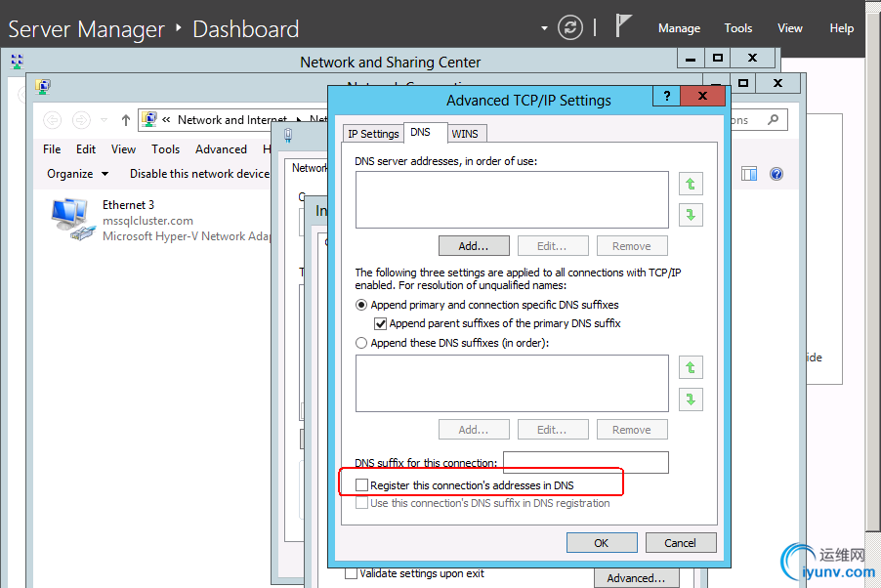Select the Ethernet 3 adapter icon

pyautogui.click(x=72, y=219)
